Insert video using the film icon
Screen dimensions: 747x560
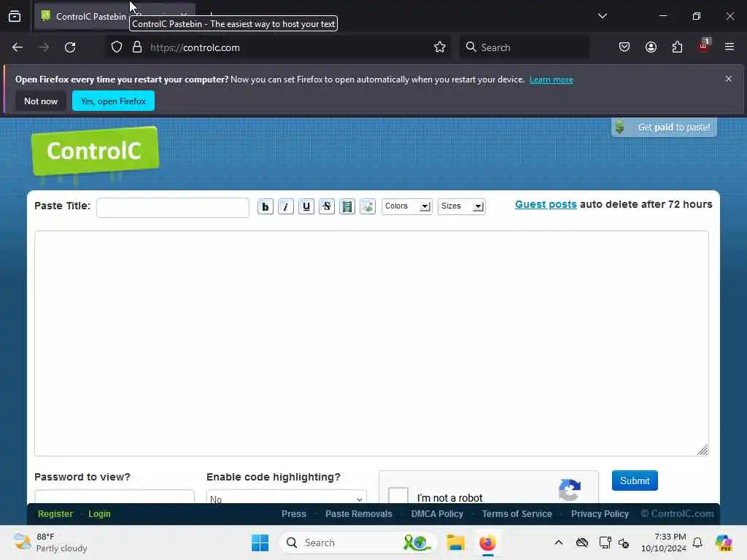[347, 206]
